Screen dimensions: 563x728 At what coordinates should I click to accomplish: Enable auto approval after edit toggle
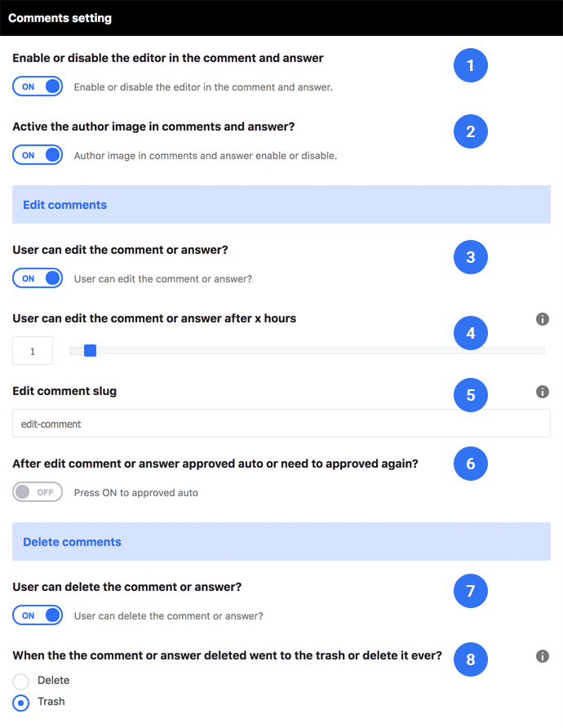(38, 492)
